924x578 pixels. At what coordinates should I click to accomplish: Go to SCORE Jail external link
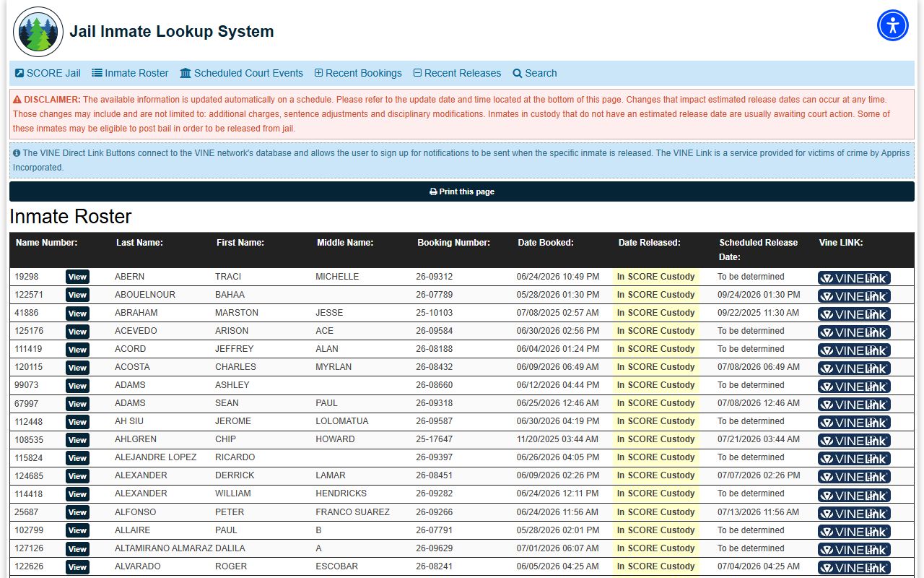pyautogui.click(x=48, y=73)
